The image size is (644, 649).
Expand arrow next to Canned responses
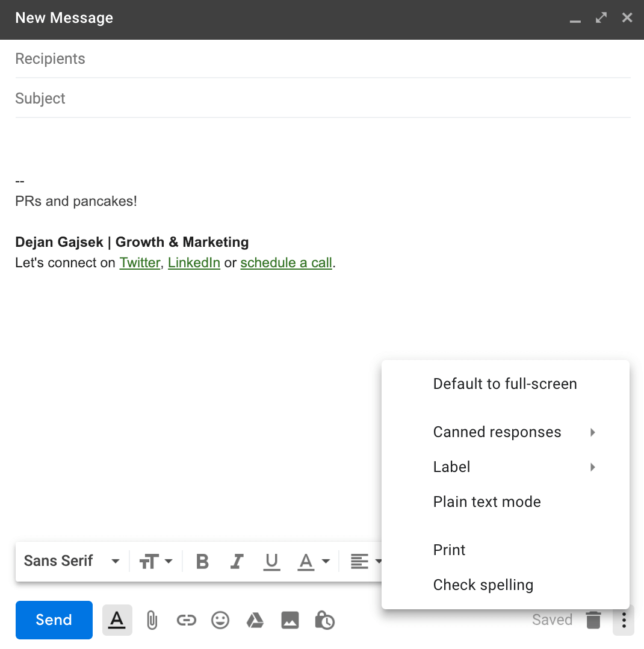click(x=593, y=432)
